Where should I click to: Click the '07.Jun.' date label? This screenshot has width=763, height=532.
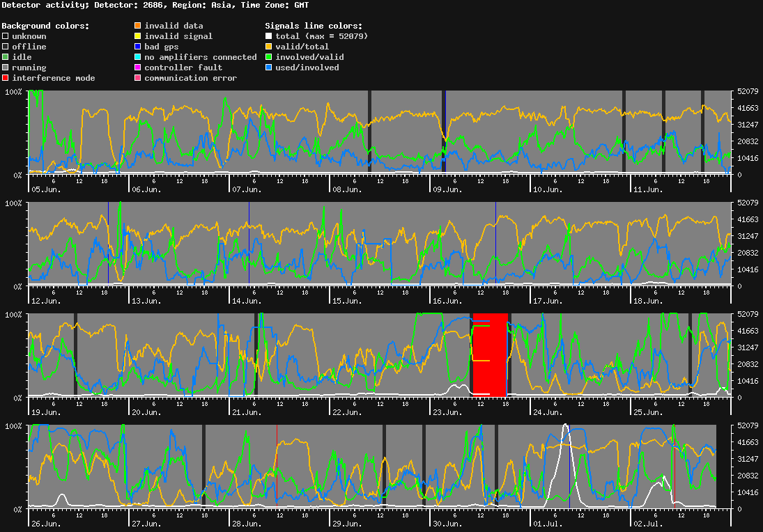[x=247, y=189]
